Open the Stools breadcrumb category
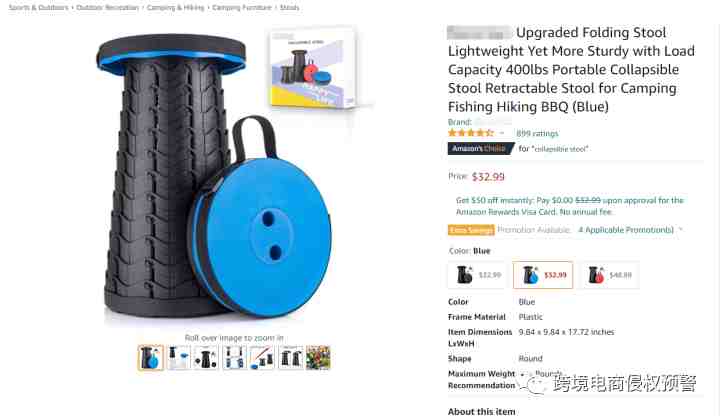 coord(289,7)
